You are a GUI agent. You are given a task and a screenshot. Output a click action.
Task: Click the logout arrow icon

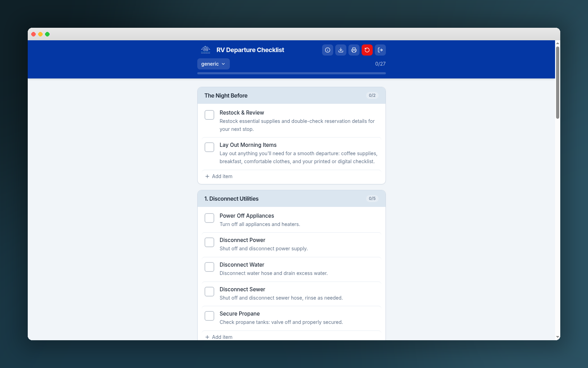pos(380,50)
